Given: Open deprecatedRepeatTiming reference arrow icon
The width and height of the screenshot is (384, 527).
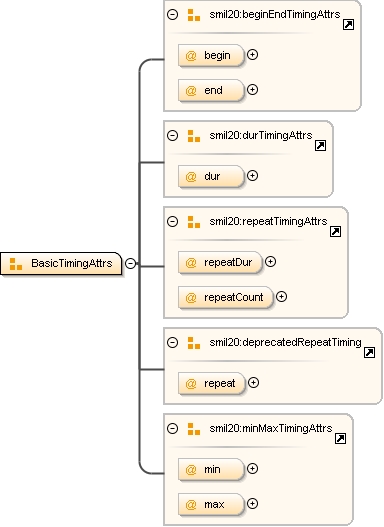Looking at the screenshot, I should (x=370, y=353).
